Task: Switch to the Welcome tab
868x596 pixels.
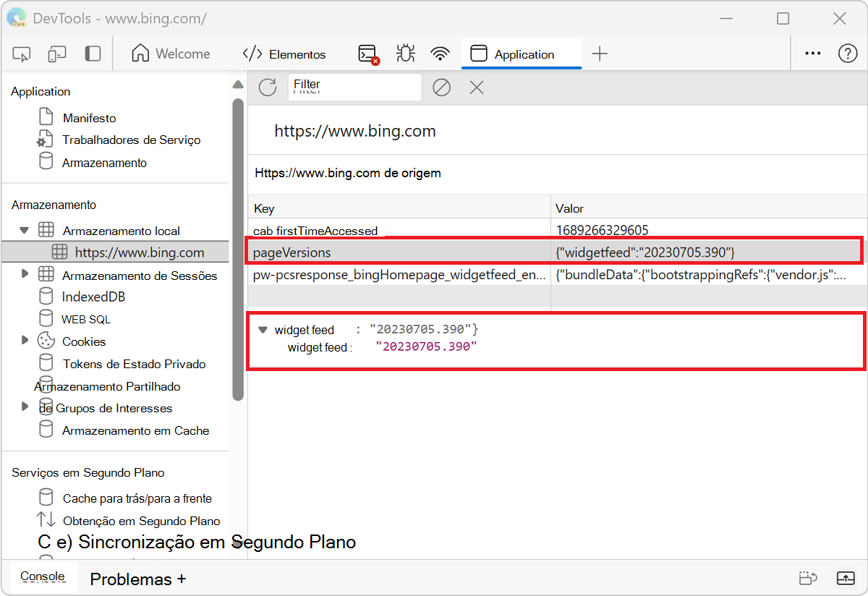Action: [171, 54]
